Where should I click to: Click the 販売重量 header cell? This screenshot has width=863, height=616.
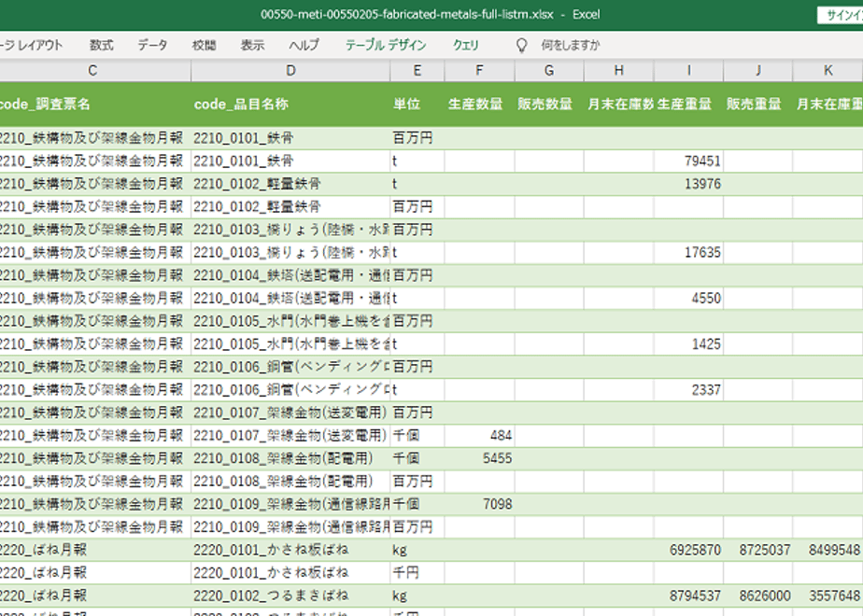tap(757, 104)
